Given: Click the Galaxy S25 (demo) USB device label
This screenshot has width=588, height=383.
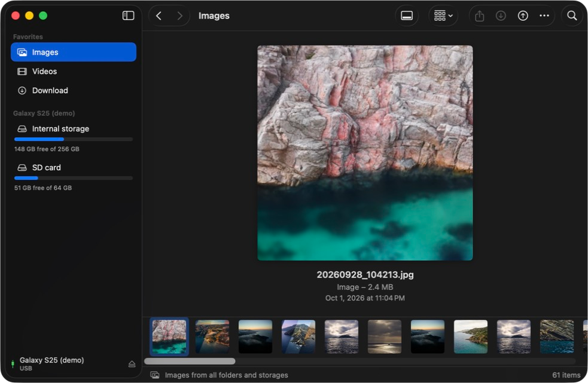Looking at the screenshot, I should click(x=52, y=363).
